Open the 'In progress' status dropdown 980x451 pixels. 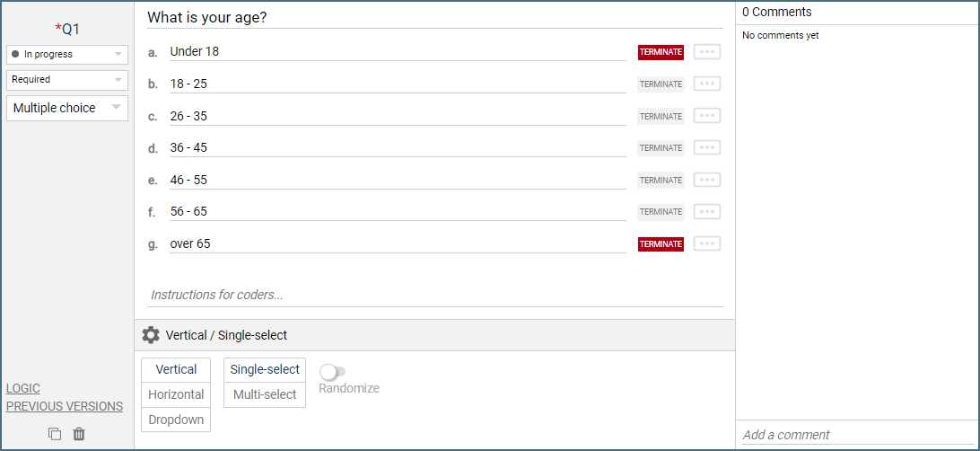coord(67,55)
